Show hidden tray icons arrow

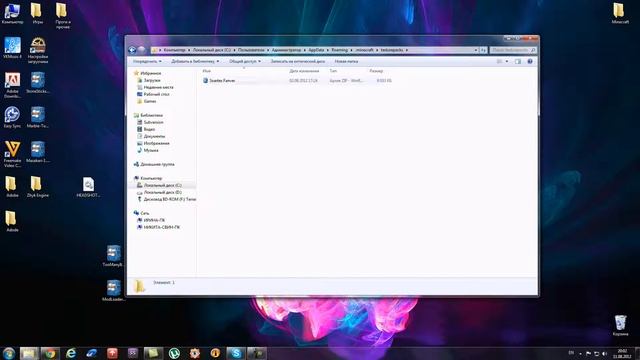pos(580,353)
